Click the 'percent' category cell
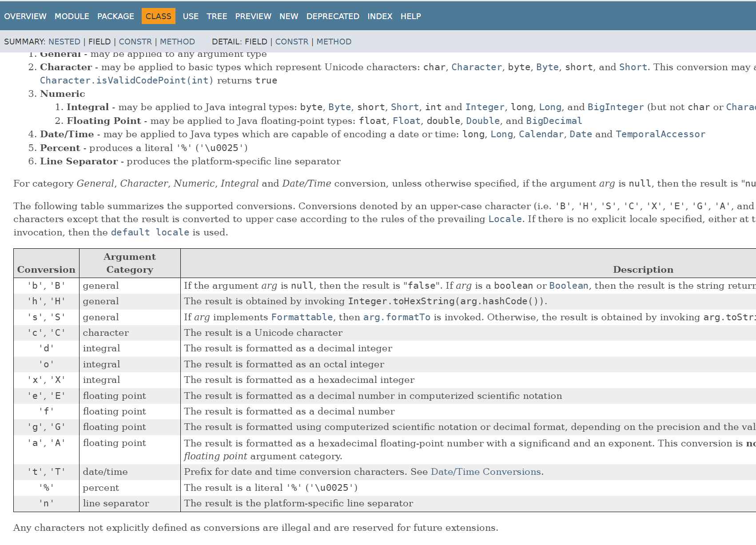 (x=130, y=488)
